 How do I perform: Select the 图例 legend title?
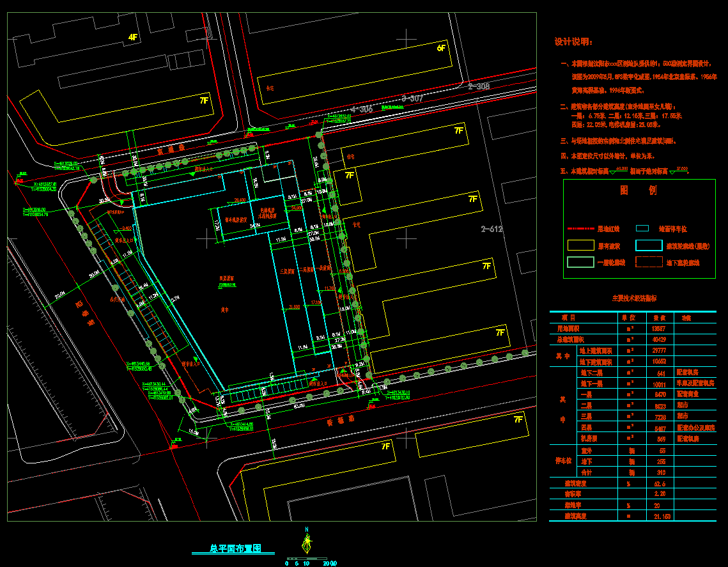pyautogui.click(x=639, y=190)
